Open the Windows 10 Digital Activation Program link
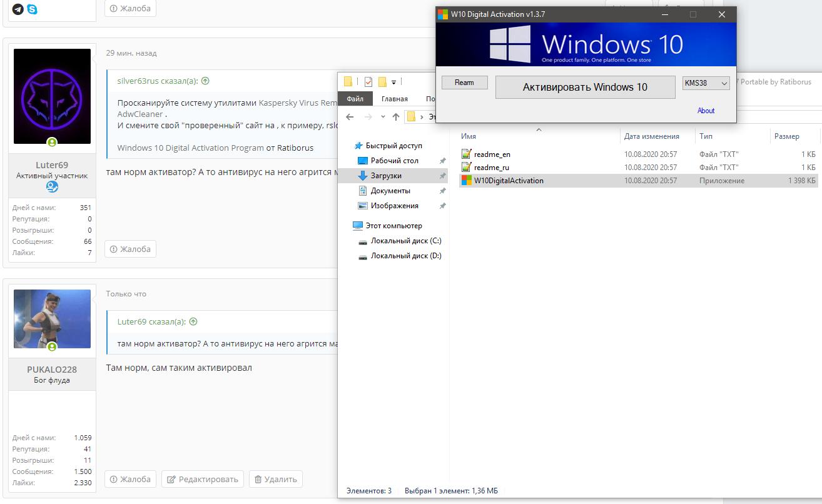 coord(191,148)
